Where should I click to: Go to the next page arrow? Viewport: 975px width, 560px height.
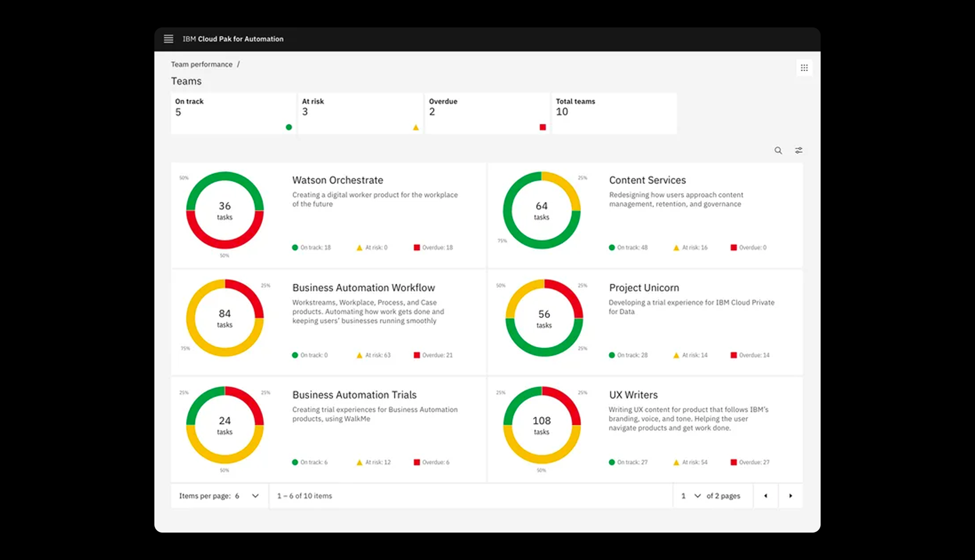point(791,496)
